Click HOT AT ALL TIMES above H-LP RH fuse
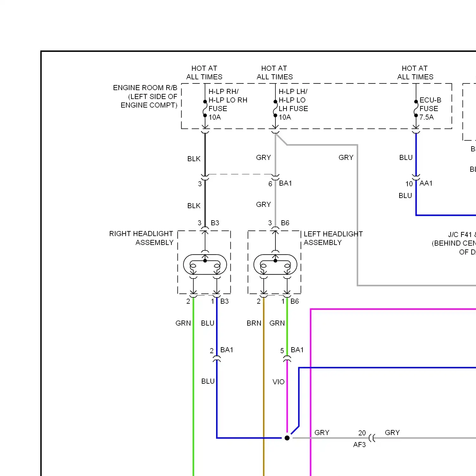476x476 pixels. 204,73
